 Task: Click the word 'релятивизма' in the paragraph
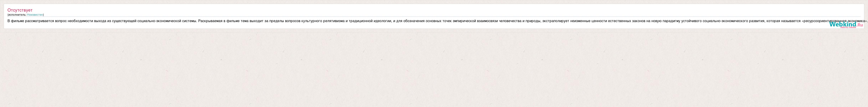[334, 21]
